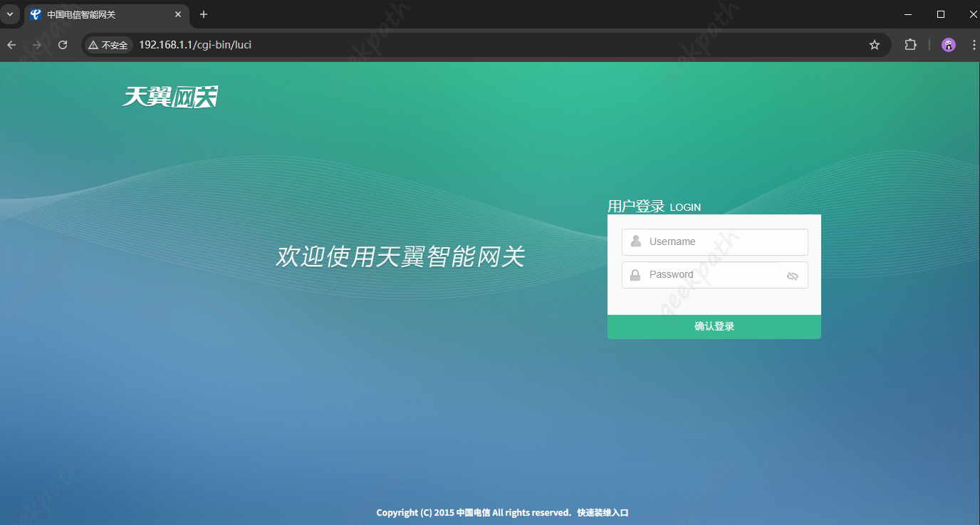Click the Username input field

(714, 242)
